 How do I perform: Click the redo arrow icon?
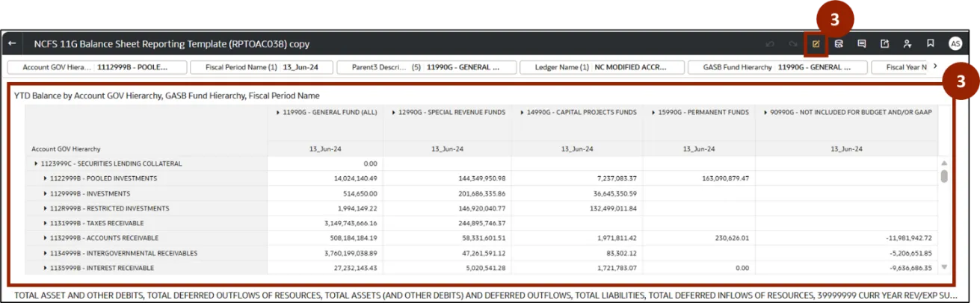(792, 44)
